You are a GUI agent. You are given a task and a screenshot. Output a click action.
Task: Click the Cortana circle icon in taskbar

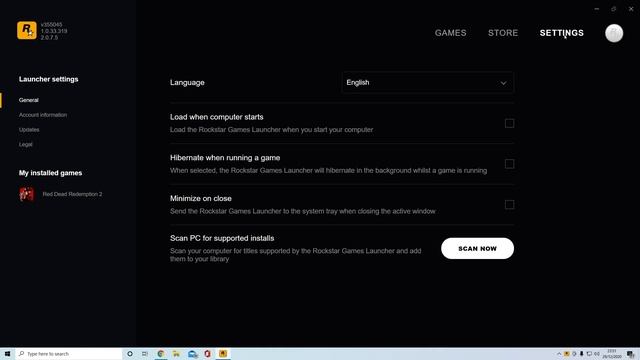(x=130, y=354)
